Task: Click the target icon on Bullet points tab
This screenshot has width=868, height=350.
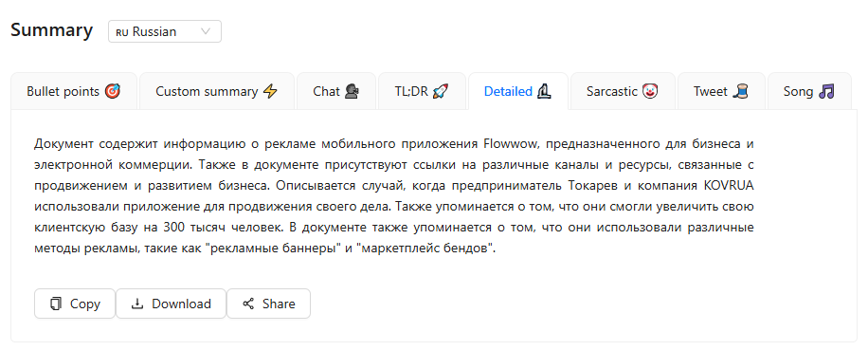Action: click(113, 91)
